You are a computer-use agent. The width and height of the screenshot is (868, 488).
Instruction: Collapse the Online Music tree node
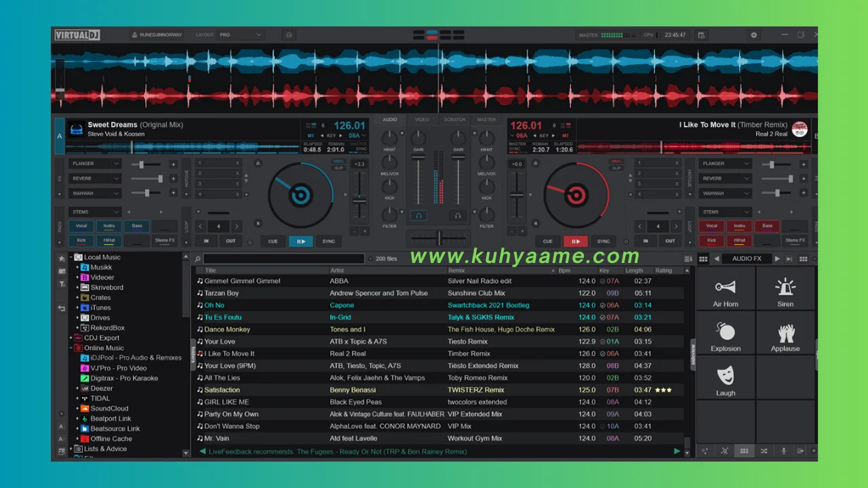(x=71, y=348)
